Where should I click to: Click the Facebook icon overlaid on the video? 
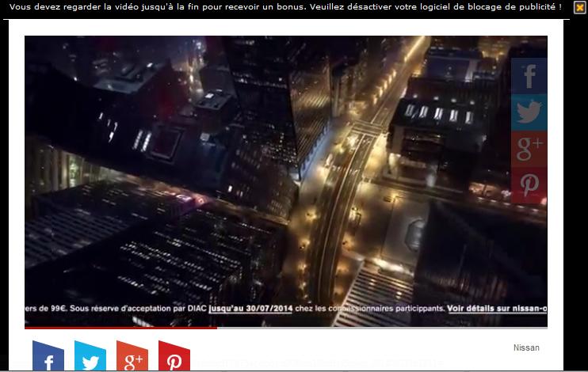529,76
